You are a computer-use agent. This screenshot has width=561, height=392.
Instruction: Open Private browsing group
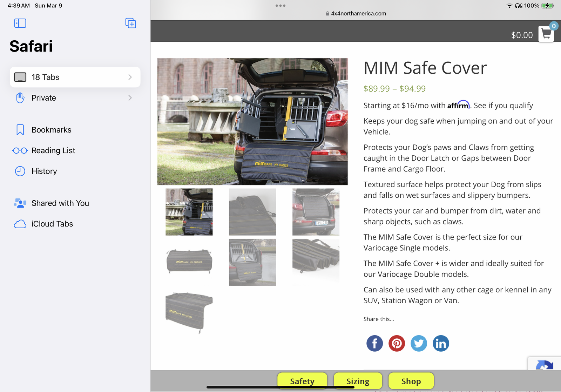point(75,98)
